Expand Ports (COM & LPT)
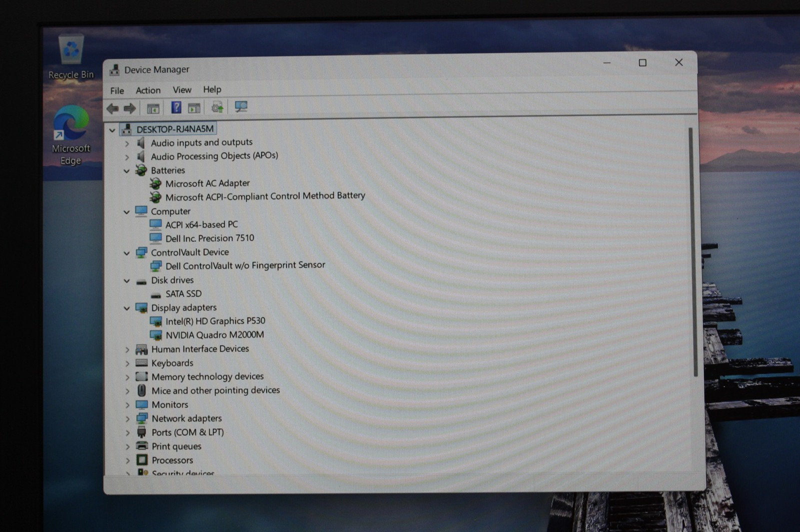 click(x=127, y=433)
